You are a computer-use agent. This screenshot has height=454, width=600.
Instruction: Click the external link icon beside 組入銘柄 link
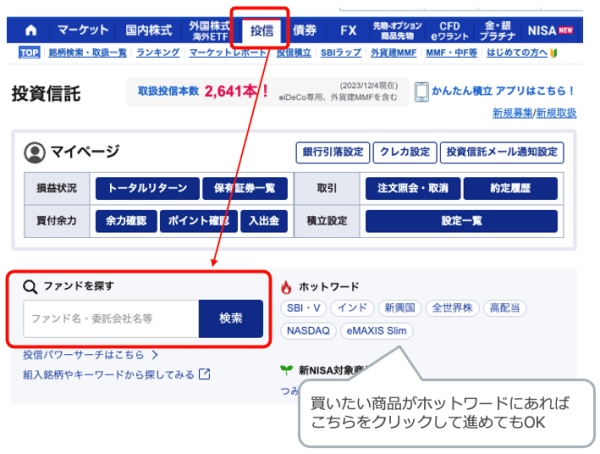coord(205,375)
